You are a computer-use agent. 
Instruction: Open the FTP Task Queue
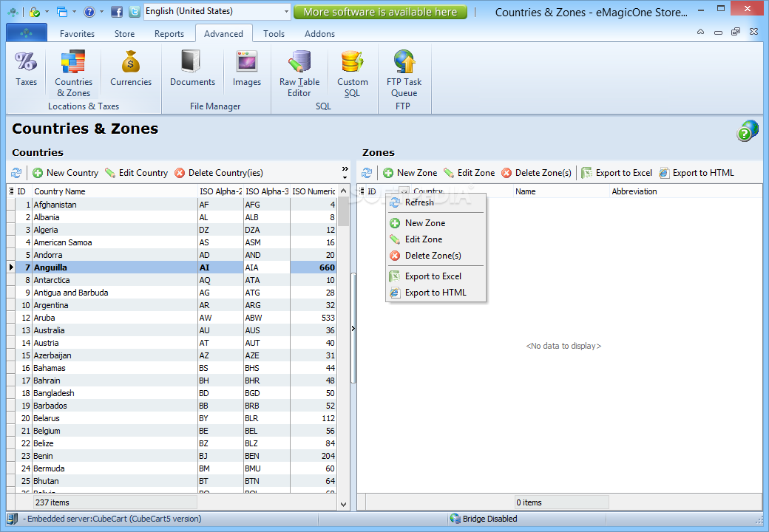click(404, 73)
